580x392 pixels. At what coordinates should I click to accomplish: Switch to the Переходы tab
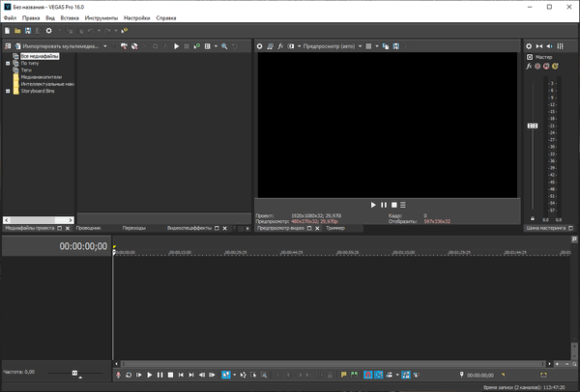point(133,229)
